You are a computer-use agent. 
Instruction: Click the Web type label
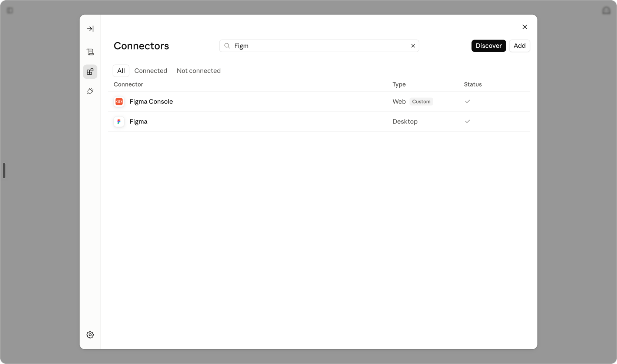399,102
